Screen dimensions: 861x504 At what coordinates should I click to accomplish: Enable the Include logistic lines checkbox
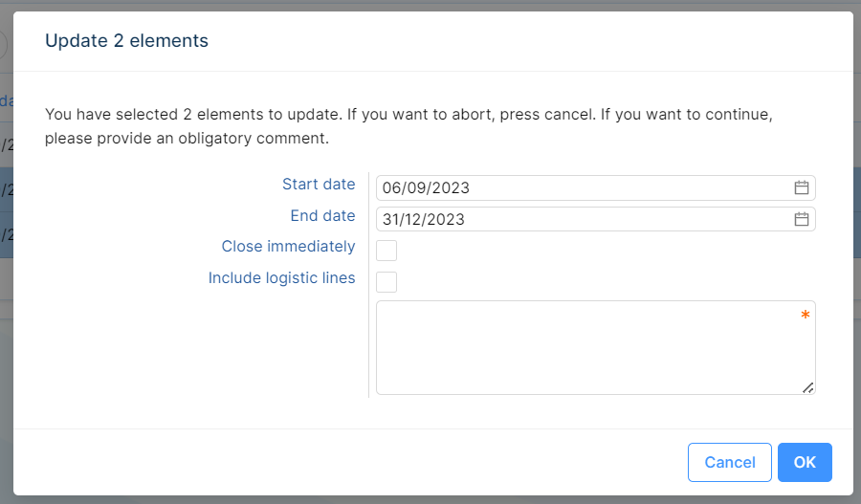tap(386, 282)
